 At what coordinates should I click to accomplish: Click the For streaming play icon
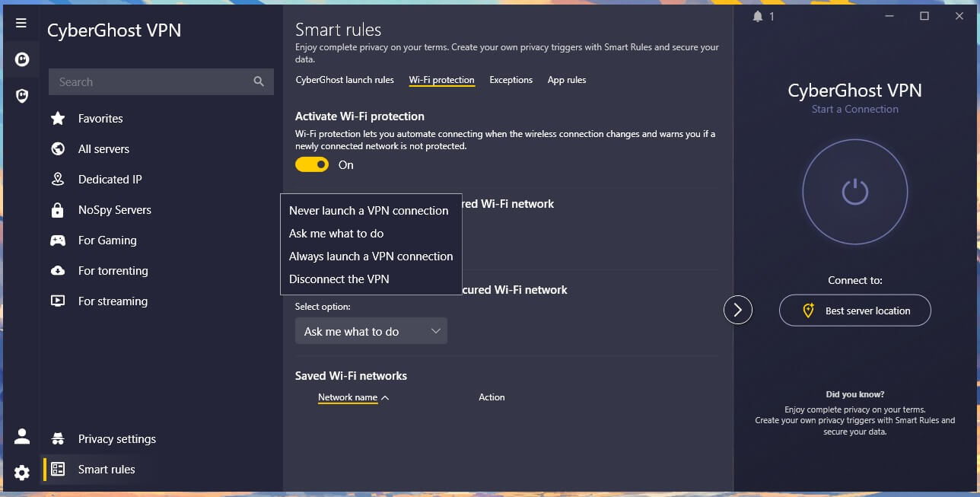[x=58, y=301]
